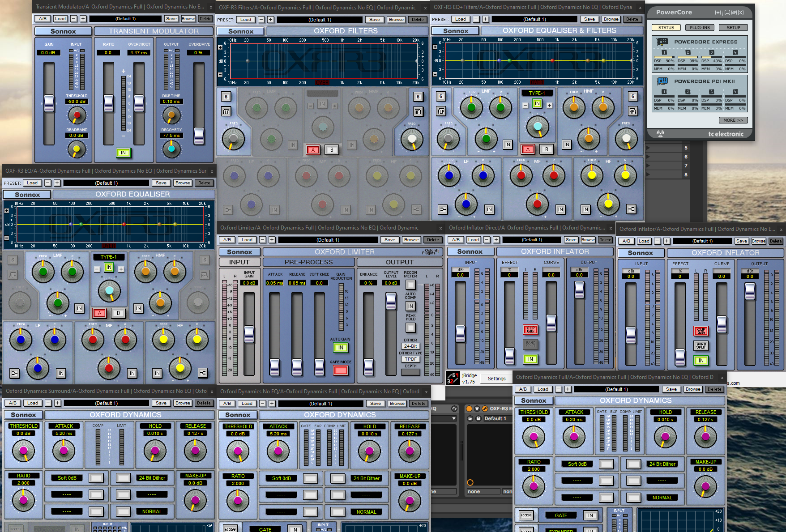Screen dimensions: 786x532
Task: Click left slope 6 button in EQ+Filters
Action: (x=441, y=96)
